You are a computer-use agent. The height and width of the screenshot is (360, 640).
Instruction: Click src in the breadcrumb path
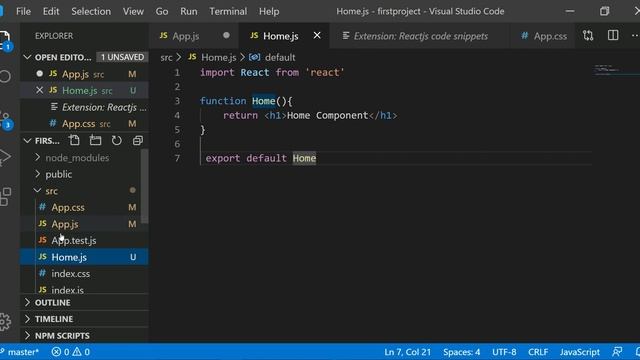166,58
